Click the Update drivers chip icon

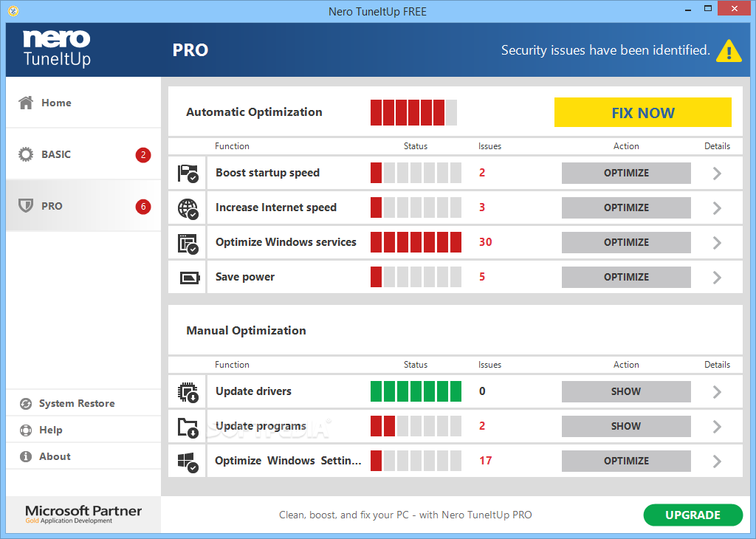pos(188,392)
